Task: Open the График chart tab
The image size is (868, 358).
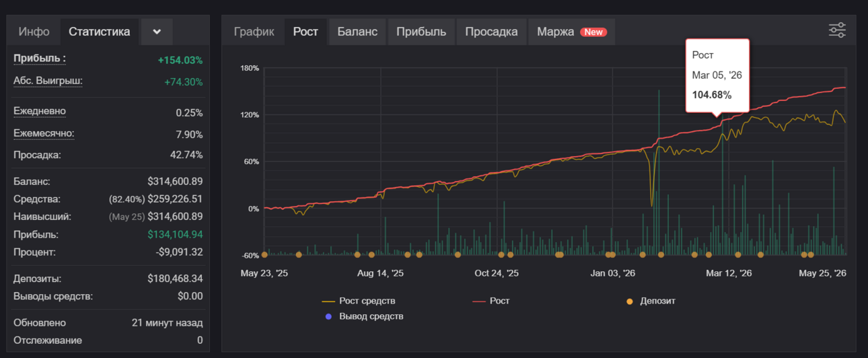Action: coord(254,32)
